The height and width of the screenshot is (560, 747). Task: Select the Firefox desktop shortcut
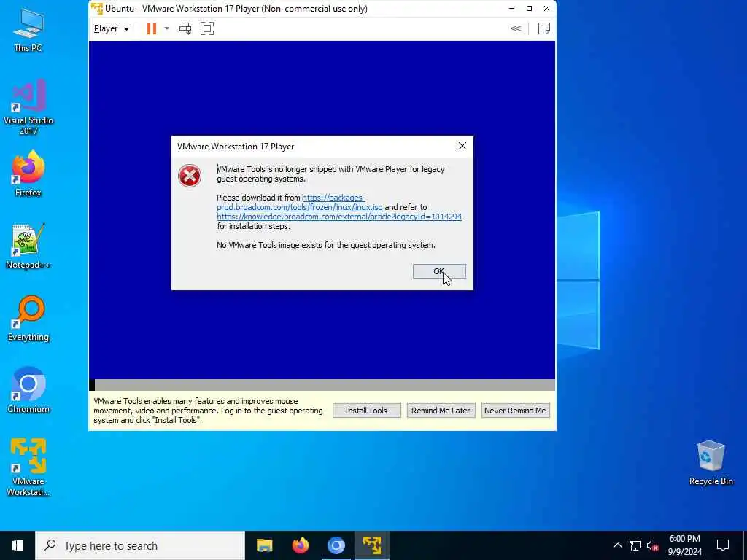tap(28, 174)
